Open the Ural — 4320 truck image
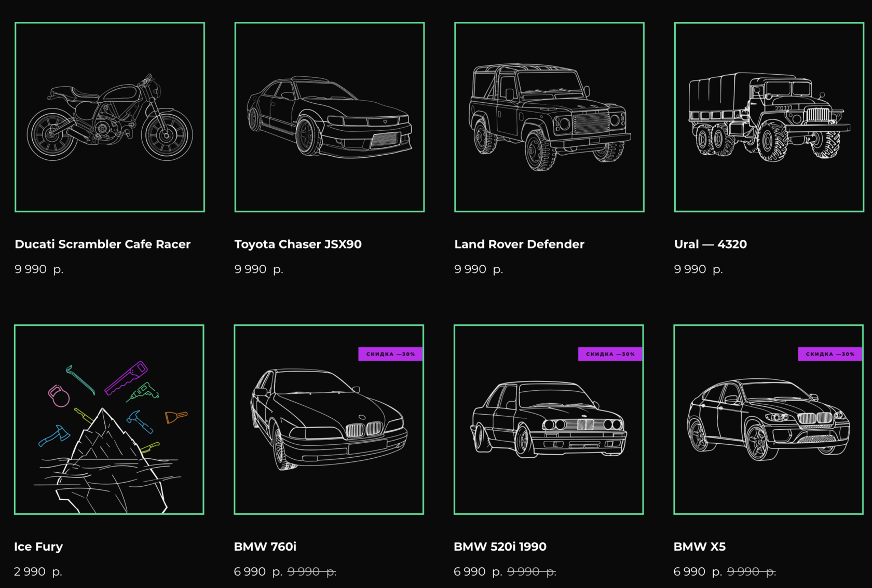The image size is (872, 588). click(769, 117)
